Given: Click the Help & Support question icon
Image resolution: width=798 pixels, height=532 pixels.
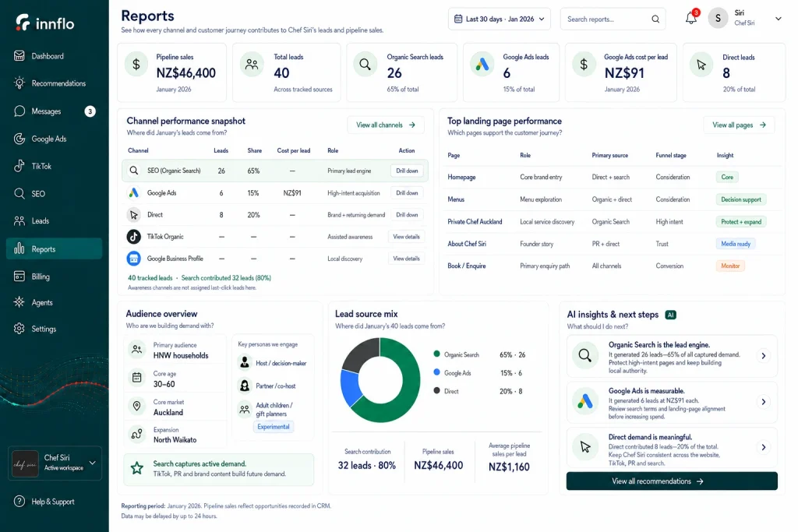Looking at the screenshot, I should (x=19, y=502).
